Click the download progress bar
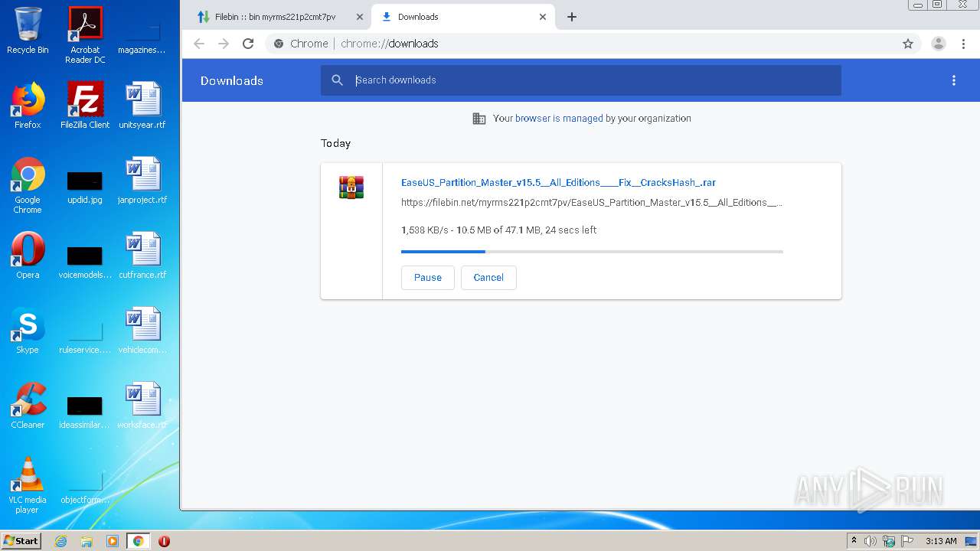This screenshot has height=551, width=980. (x=592, y=251)
